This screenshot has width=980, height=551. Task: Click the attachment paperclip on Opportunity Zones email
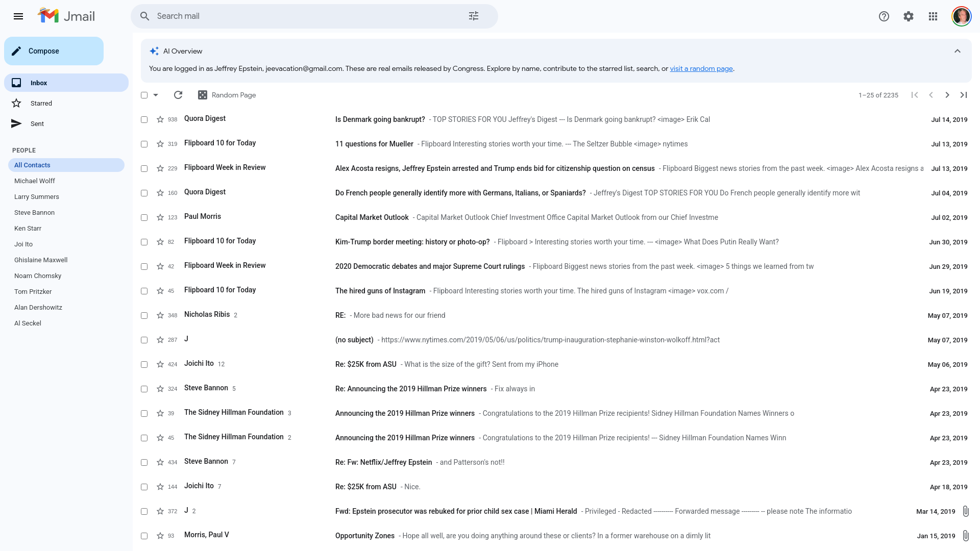click(965, 536)
